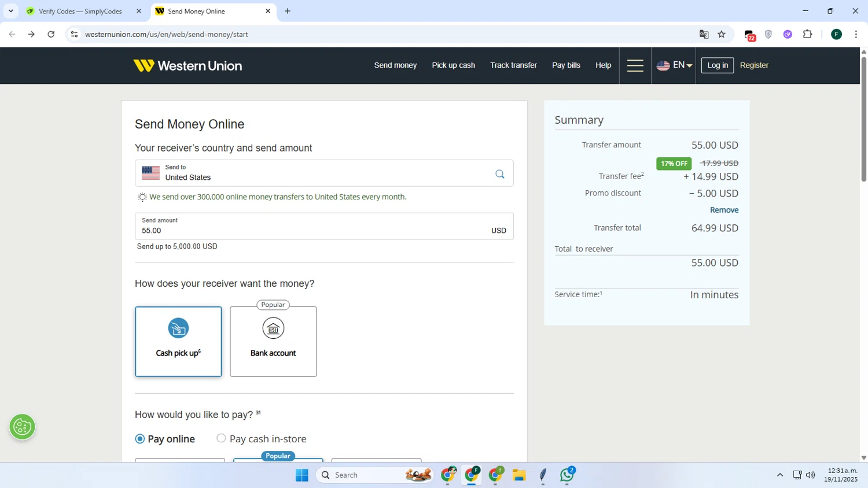Screen dimensions: 868x488
Task: Show hidden system tray icons
Action: 780,475
